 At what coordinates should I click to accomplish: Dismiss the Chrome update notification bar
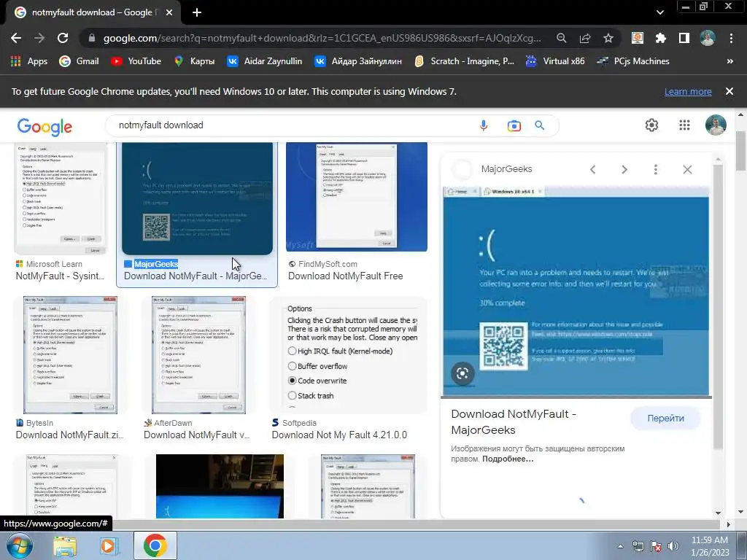[729, 91]
